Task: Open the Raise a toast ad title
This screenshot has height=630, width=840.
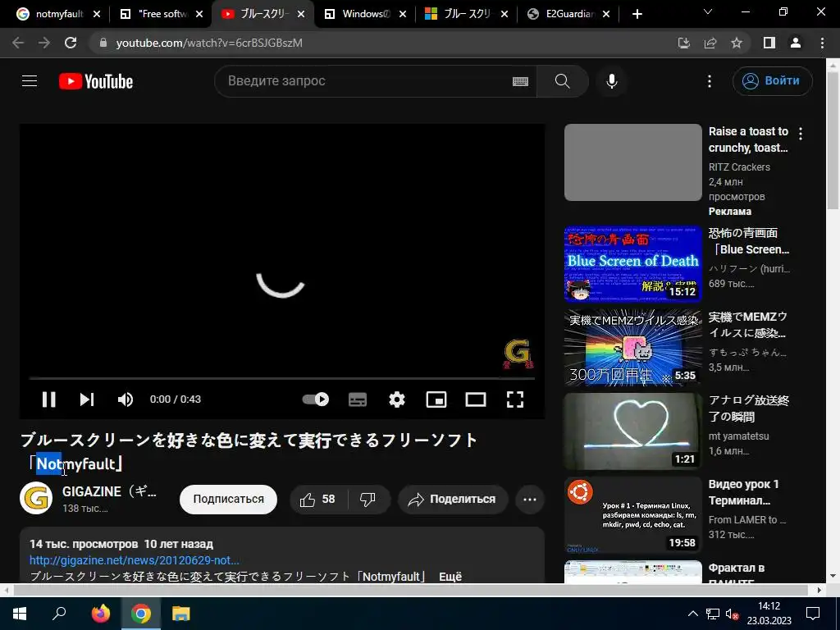Action: [748, 139]
